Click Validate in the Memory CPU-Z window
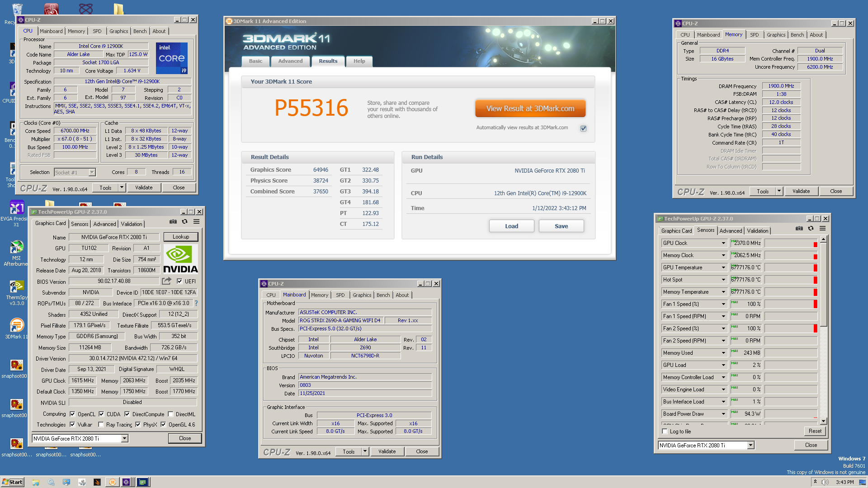This screenshot has width=868, height=488. click(x=801, y=191)
